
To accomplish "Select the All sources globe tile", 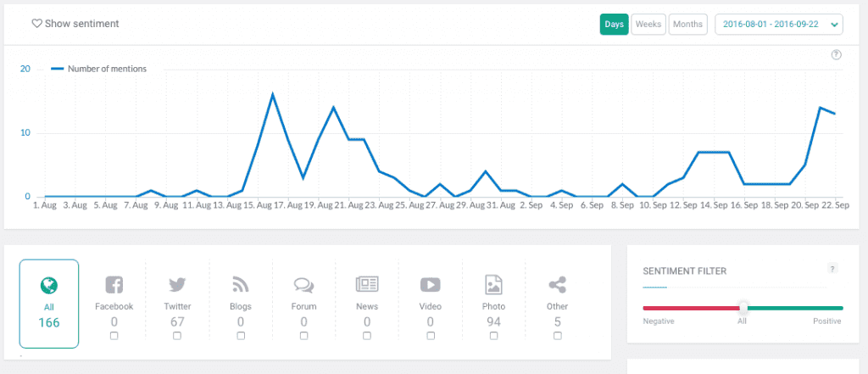I will coord(49,304).
